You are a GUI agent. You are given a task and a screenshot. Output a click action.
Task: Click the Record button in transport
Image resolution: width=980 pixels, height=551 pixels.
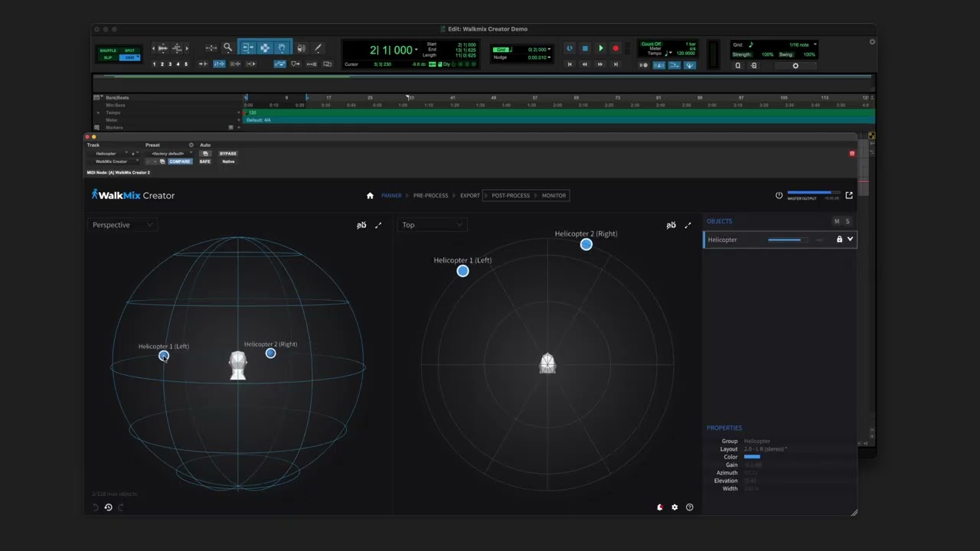pos(616,48)
